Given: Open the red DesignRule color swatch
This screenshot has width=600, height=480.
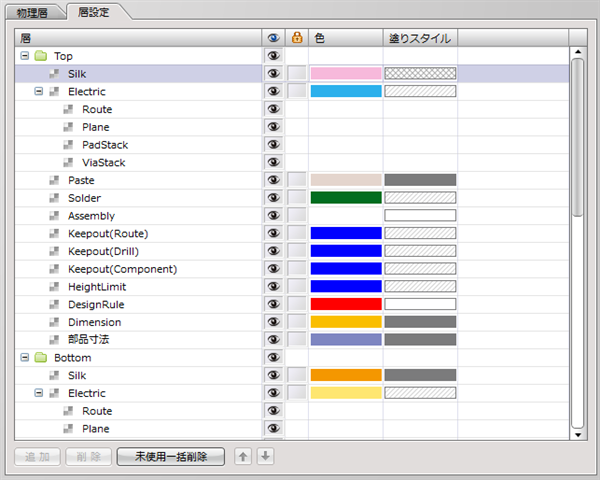Looking at the screenshot, I should coord(345,305).
